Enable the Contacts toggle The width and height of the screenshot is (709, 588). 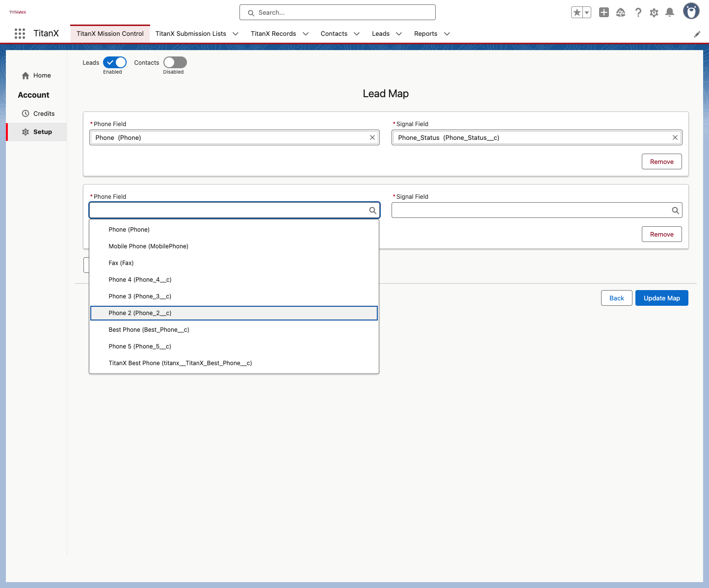(175, 62)
